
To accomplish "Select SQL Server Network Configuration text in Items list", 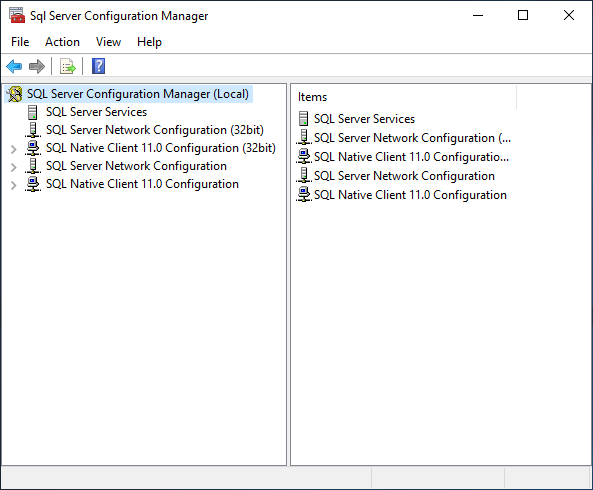I will (x=404, y=176).
